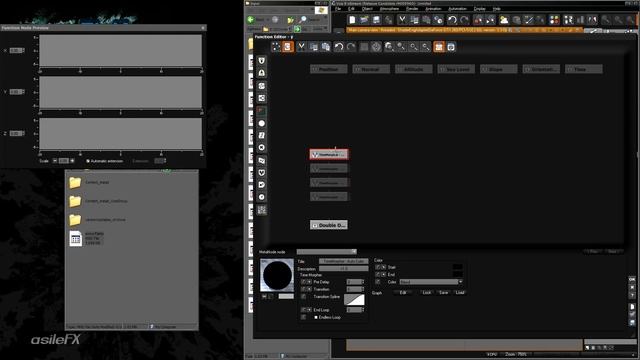This screenshot has width=640, height=360.
Task: Click the zoom magnifier with globe icon
Action: (x=389, y=47)
